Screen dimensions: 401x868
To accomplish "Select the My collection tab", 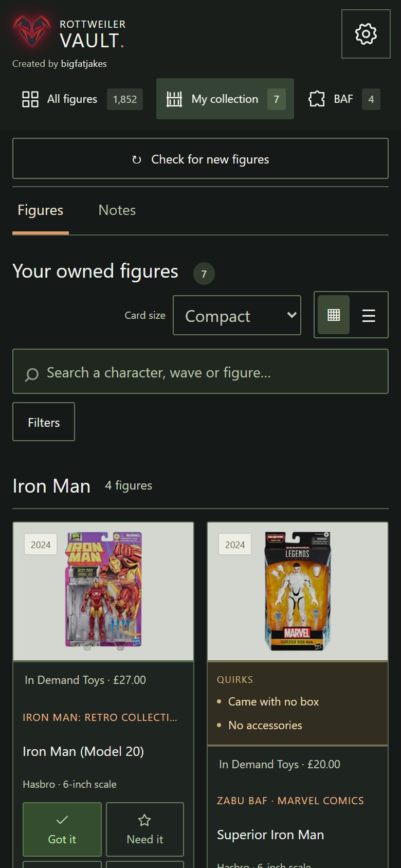I will [225, 99].
